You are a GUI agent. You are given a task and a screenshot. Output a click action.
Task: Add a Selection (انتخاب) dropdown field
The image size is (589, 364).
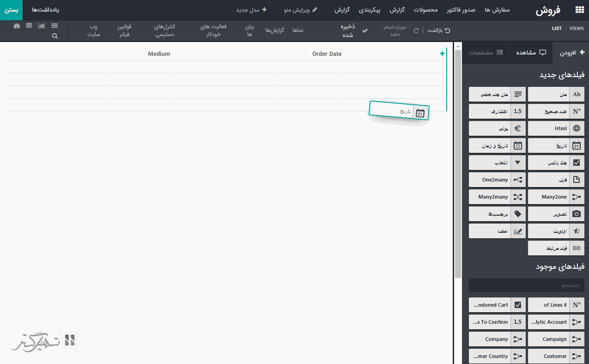[x=497, y=163]
